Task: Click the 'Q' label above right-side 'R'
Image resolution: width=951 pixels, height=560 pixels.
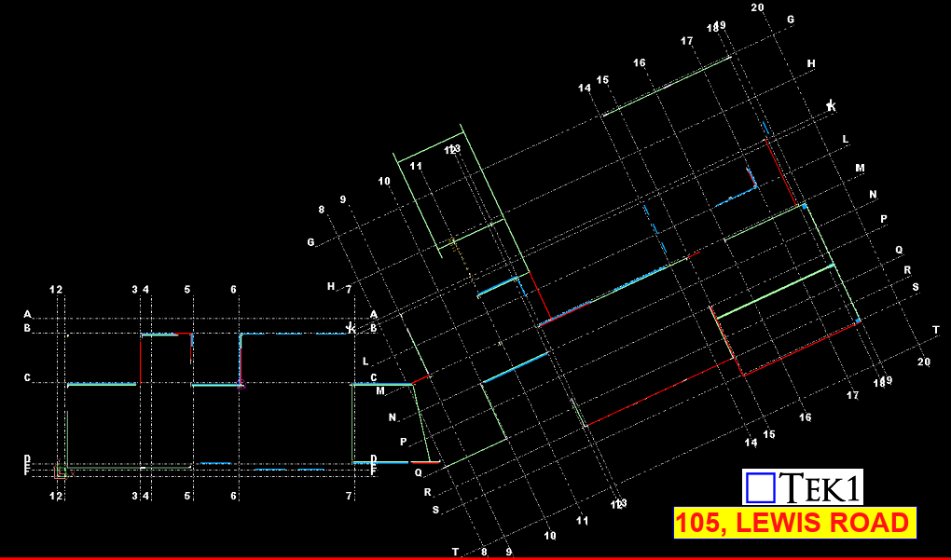Action: click(x=899, y=250)
